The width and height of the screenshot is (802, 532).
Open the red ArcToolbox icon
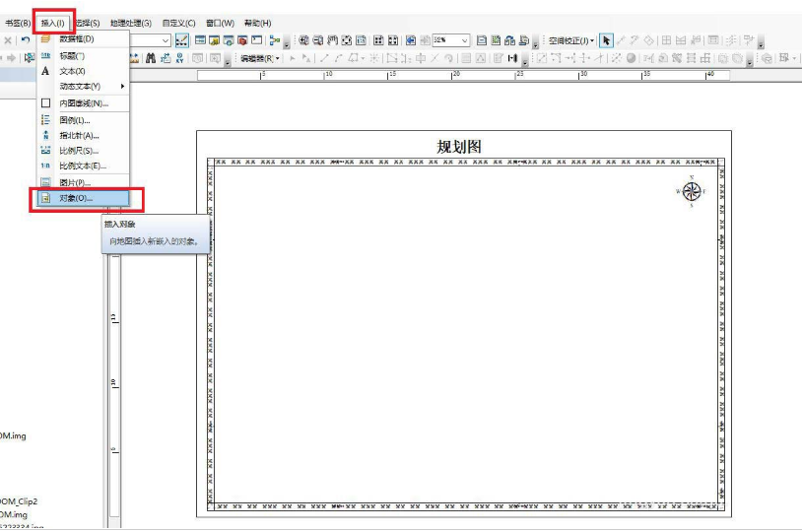pyautogui.click(x=242, y=40)
